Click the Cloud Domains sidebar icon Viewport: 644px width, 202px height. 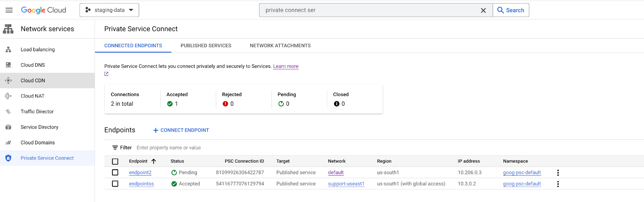(8, 143)
